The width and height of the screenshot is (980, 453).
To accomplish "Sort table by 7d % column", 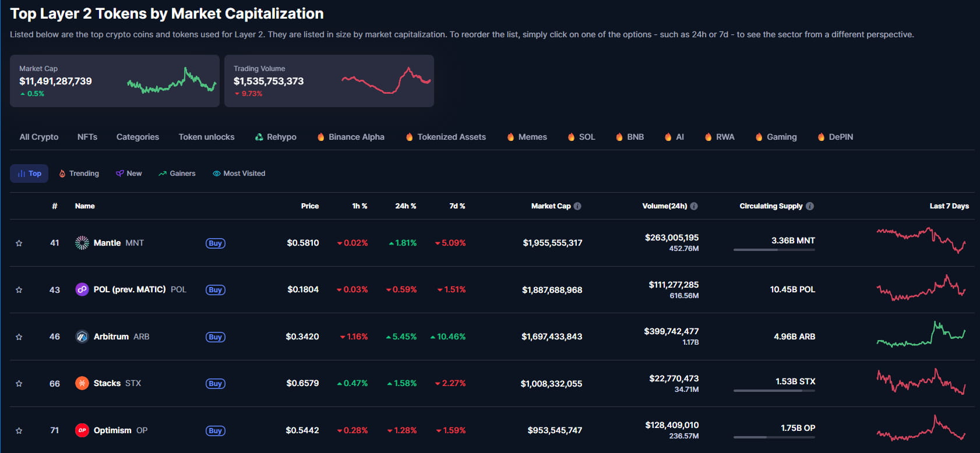I will point(457,206).
